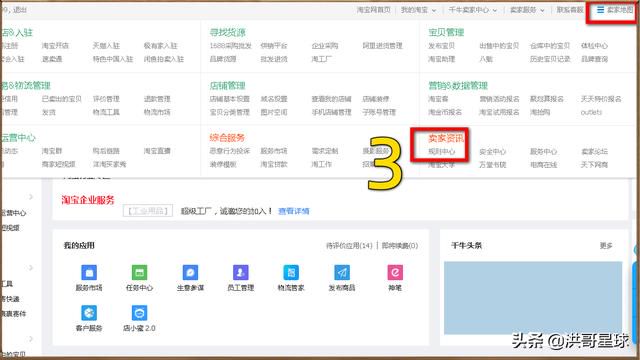Go to 淘宝网首页 in top bar
640x360 pixels.
point(373,10)
